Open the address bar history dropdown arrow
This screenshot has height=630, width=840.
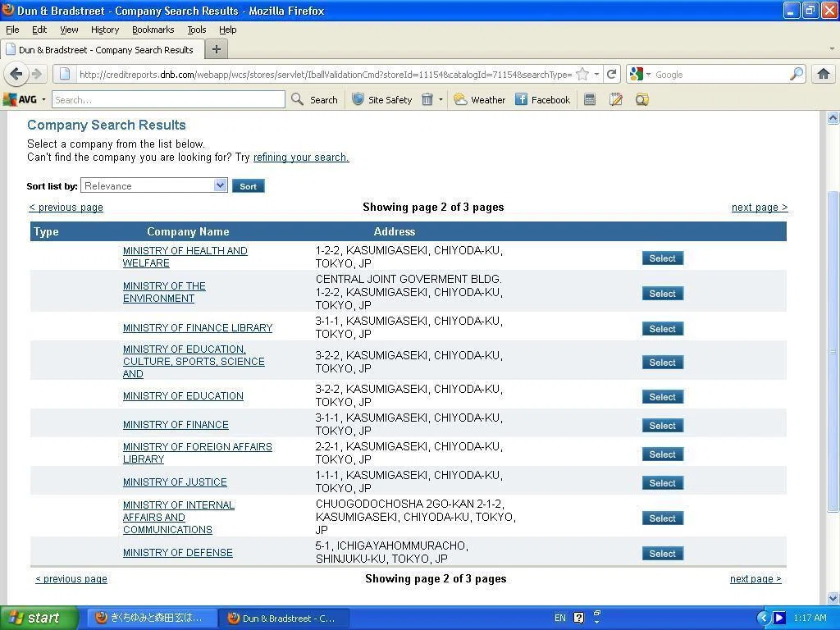pos(596,75)
